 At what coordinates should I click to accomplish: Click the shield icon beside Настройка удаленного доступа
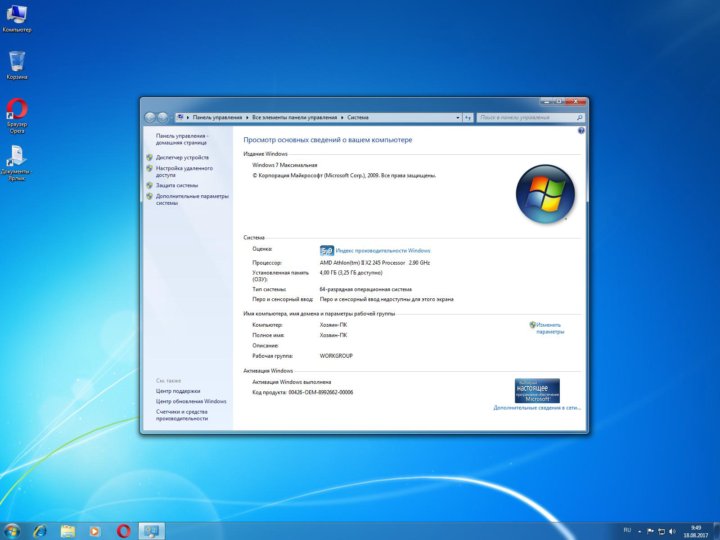tap(149, 169)
